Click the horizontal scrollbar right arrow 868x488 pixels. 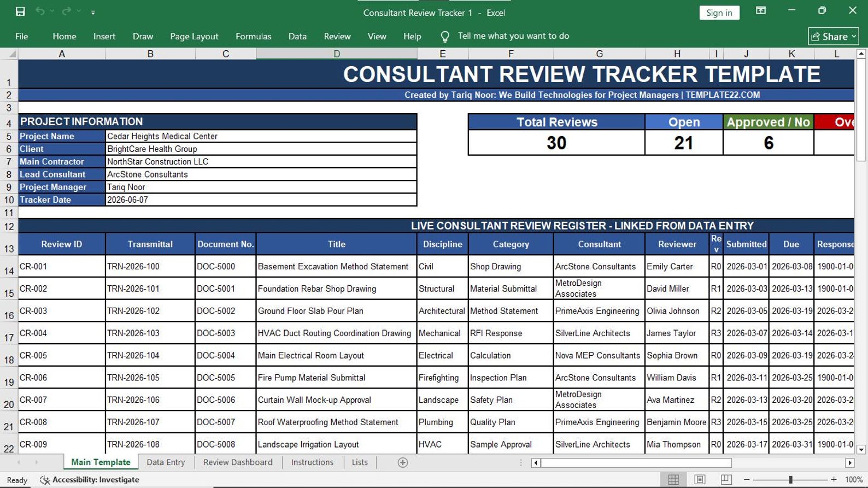(849, 463)
